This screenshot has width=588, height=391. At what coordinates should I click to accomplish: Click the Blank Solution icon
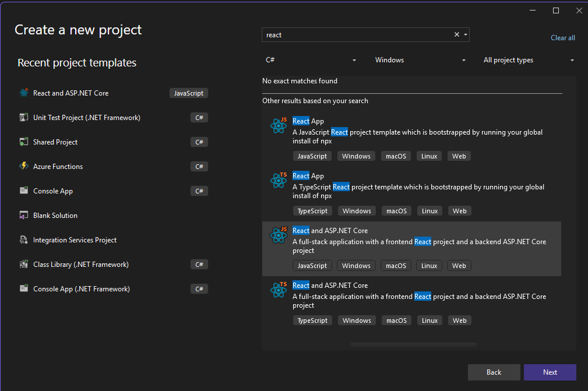[24, 215]
